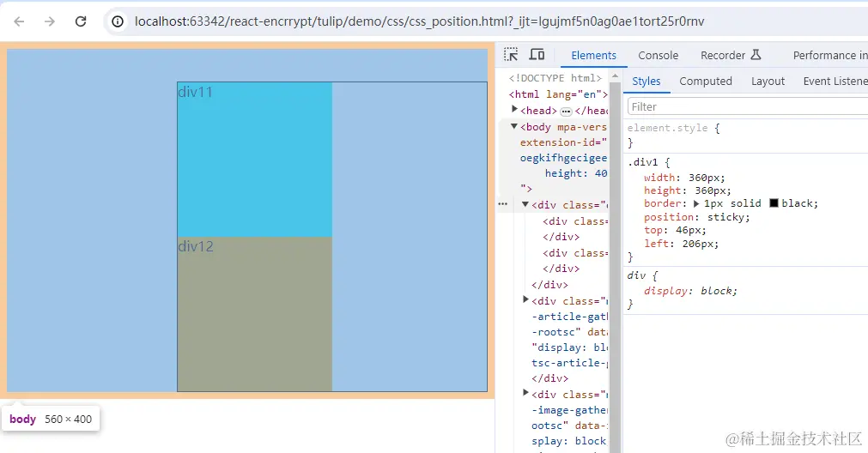
Task: Open color picker for black border swatch
Action: 774,203
